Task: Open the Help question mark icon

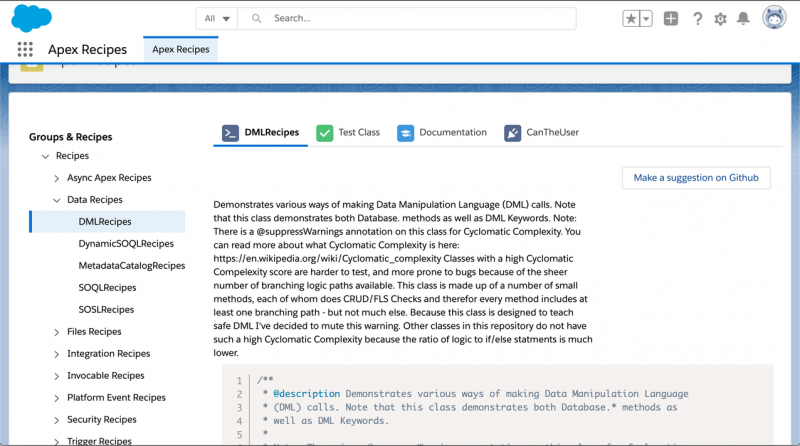Action: pyautogui.click(x=697, y=19)
